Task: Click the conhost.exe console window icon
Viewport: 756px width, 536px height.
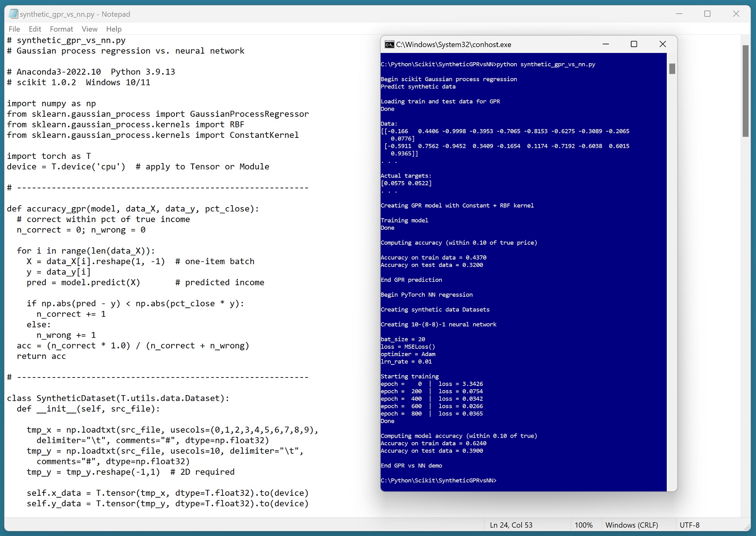Action: pos(389,44)
